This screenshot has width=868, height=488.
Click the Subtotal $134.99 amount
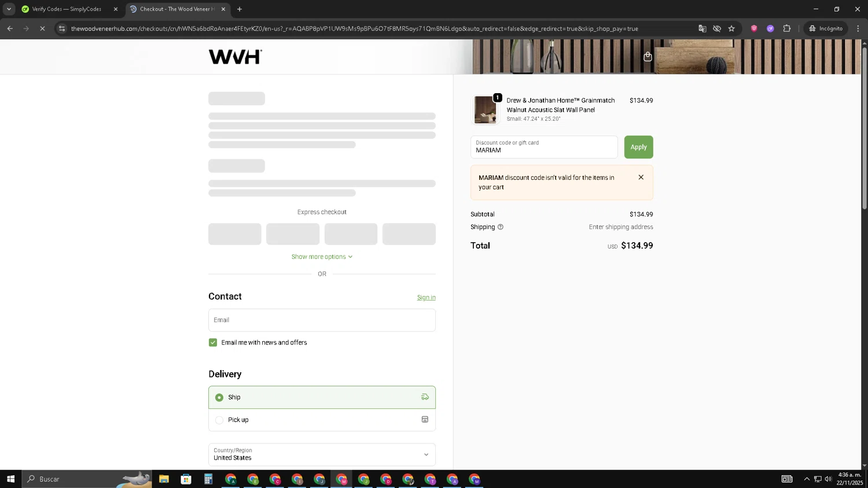641,215
